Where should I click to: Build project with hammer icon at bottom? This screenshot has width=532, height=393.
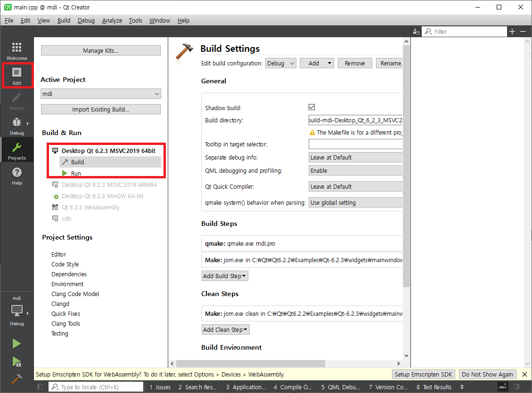(x=16, y=379)
